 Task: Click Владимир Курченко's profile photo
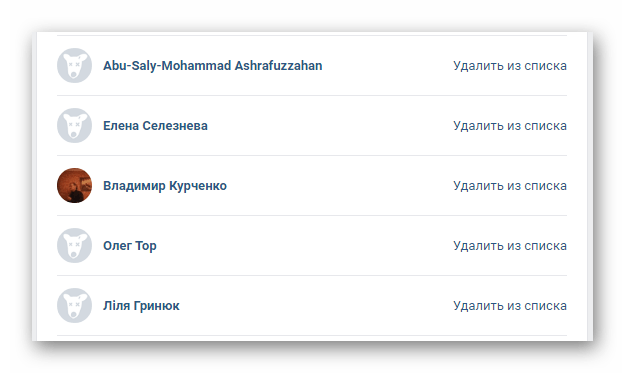[x=75, y=185]
